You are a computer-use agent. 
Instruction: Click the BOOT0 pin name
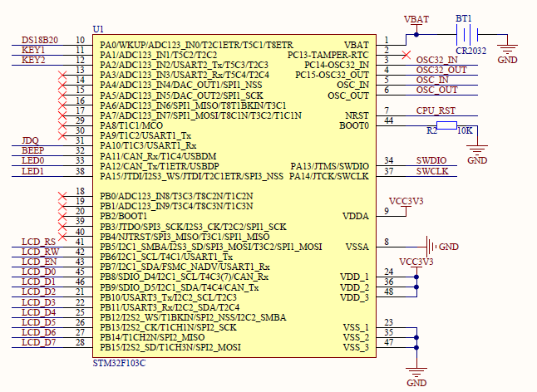(354, 125)
